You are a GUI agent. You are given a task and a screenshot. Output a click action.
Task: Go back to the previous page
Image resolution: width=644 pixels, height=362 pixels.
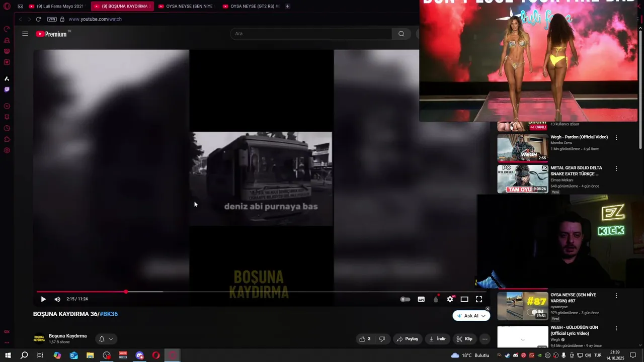(20, 19)
